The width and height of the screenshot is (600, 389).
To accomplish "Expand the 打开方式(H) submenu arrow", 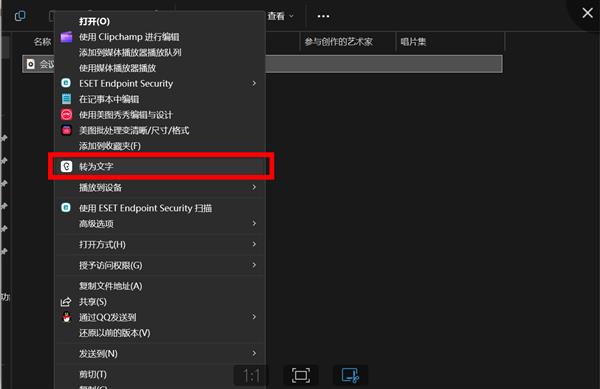I will 254,244.
